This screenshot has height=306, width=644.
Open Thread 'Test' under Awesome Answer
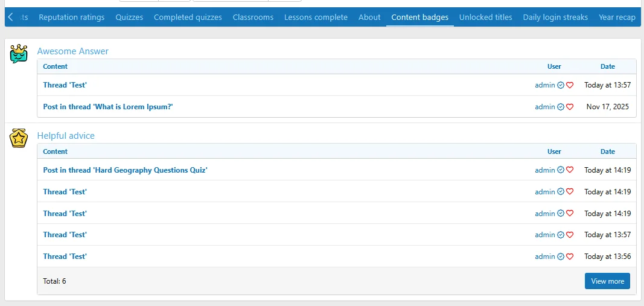click(65, 85)
